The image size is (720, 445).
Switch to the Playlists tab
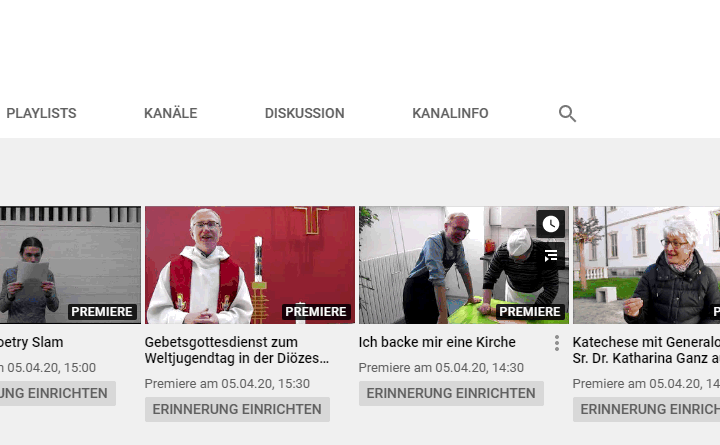click(41, 113)
